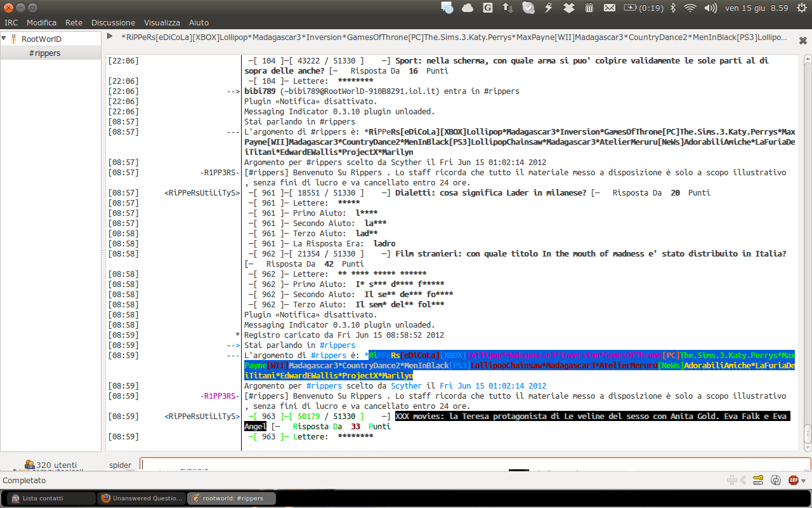Open the network up/down arrows indicator
This screenshot has width=812, height=508.
click(x=508, y=8)
